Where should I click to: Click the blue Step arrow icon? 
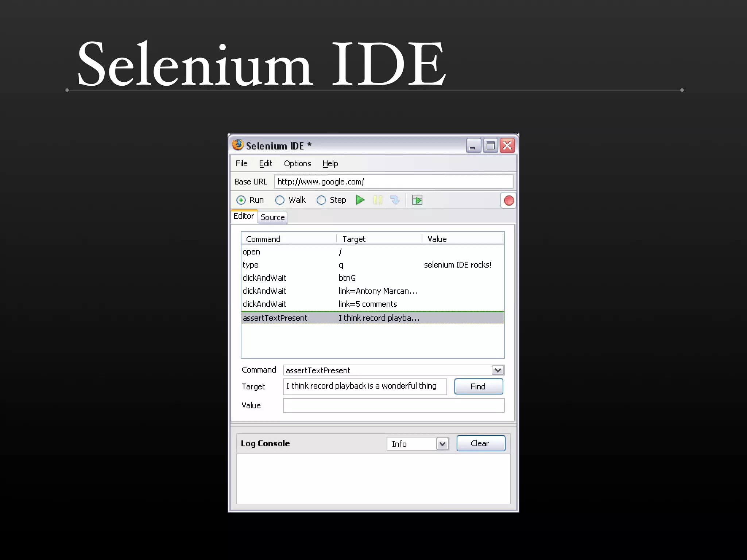[395, 200]
